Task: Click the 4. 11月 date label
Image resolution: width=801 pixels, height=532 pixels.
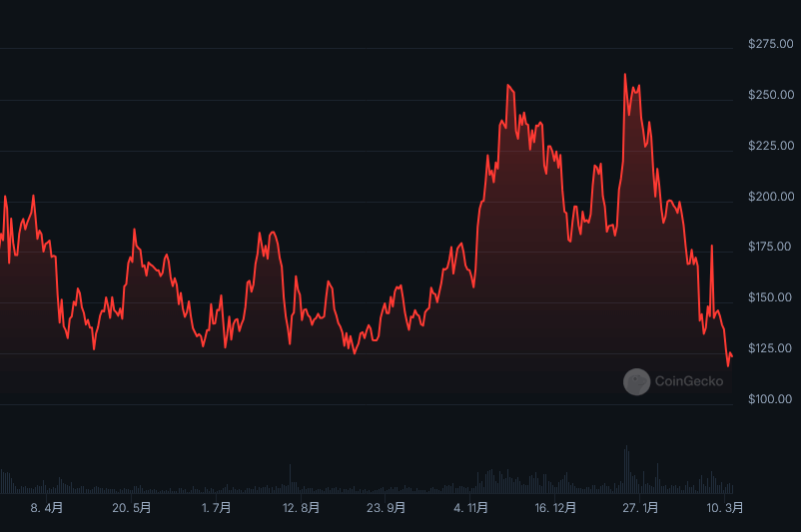Action: point(471,508)
